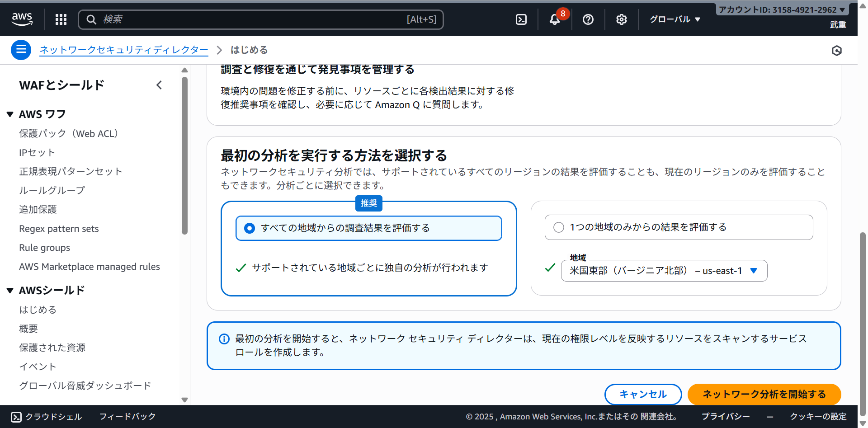Open the services grid menu icon
Screen dimensions: 868x428
[x=61, y=19]
